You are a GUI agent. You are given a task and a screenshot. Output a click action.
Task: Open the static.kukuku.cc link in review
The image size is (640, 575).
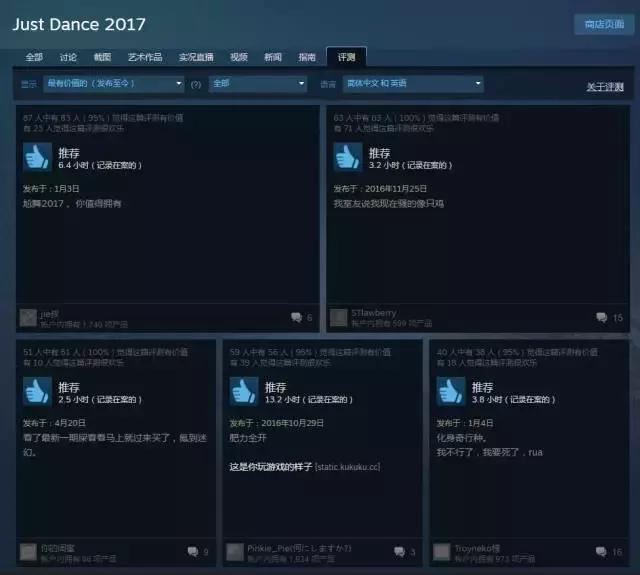click(x=348, y=466)
